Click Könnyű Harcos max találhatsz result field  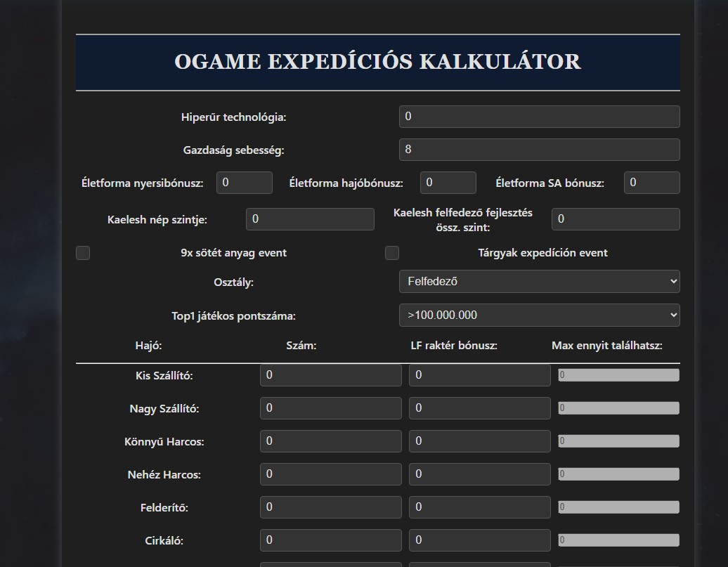(x=618, y=441)
